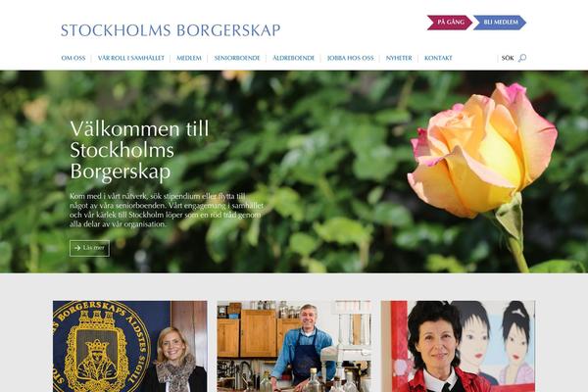Image resolution: width=588 pixels, height=392 pixels.
Task: Select Jobba hos oss in navigation
Action: pyautogui.click(x=350, y=58)
